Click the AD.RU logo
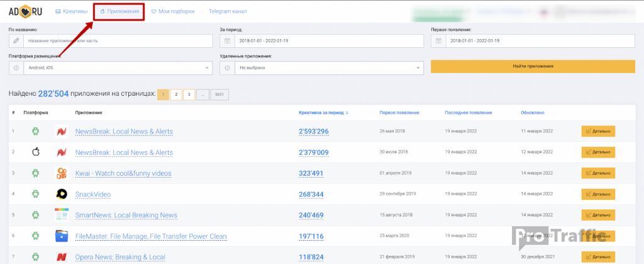 tap(26, 11)
